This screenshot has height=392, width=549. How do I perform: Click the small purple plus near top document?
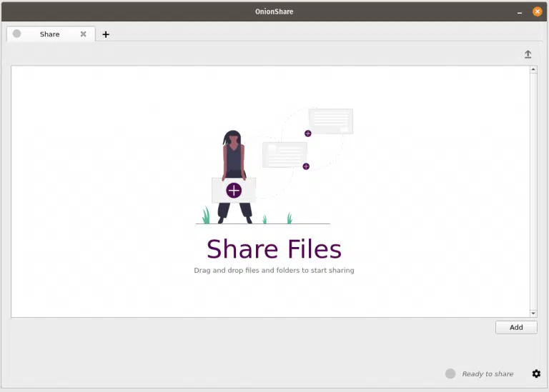308,134
